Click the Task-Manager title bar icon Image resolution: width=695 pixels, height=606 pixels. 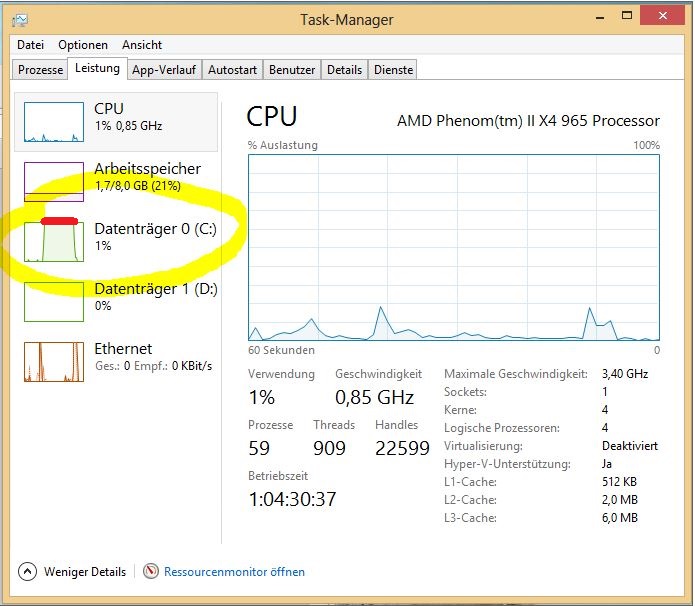coord(20,20)
